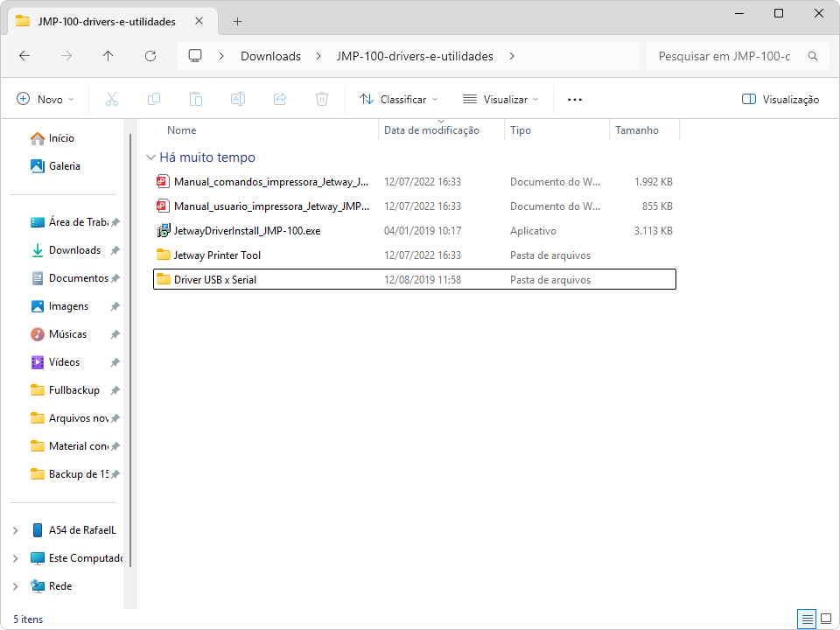The width and height of the screenshot is (840, 630).
Task: Select the Manual_comandos PDF file icon
Action: pyautogui.click(x=163, y=182)
